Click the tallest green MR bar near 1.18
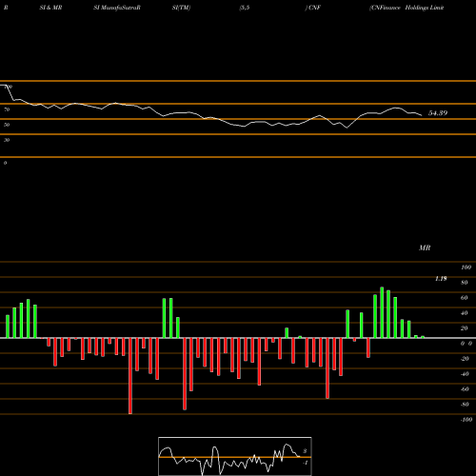 [x=382, y=312]
